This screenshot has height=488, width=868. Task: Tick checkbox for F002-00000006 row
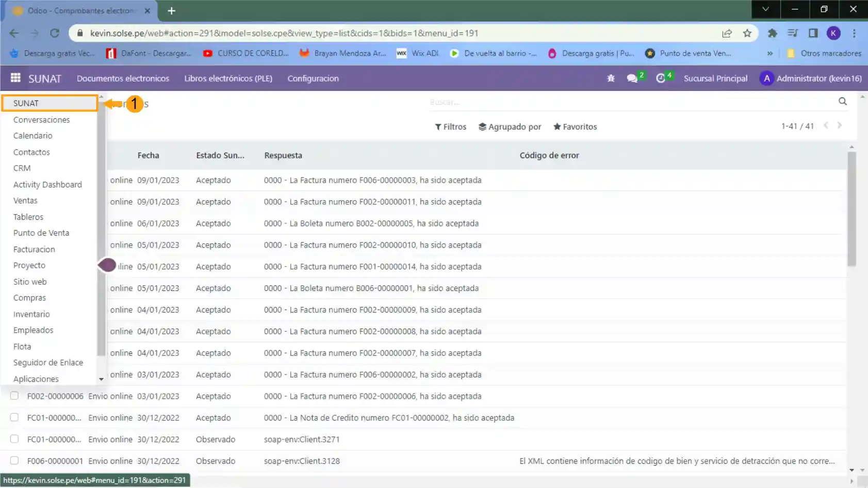pos(14,396)
